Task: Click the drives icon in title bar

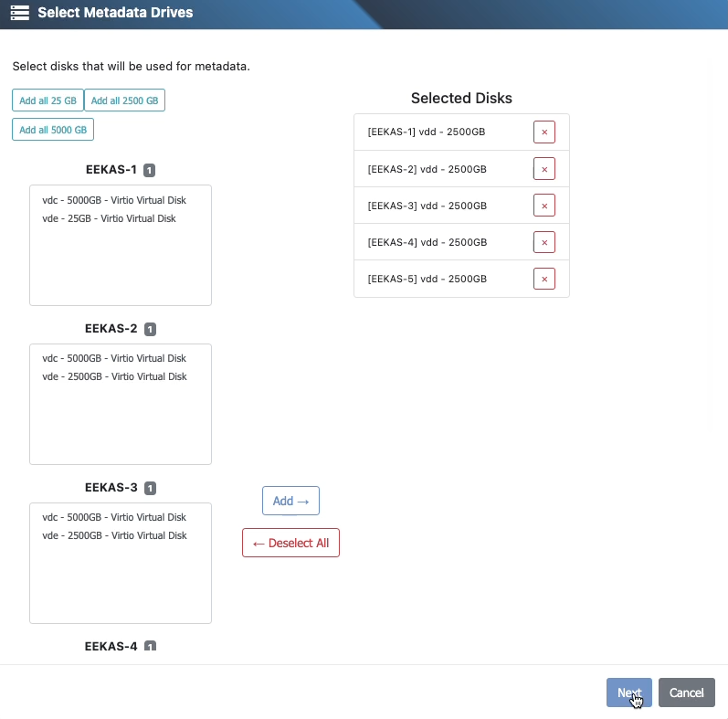Action: [20, 14]
